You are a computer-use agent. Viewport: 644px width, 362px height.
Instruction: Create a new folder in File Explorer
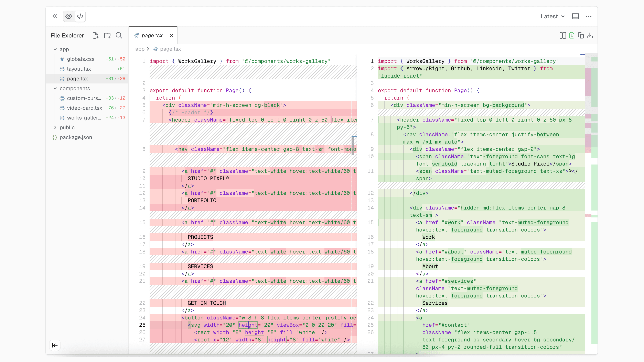(x=107, y=35)
